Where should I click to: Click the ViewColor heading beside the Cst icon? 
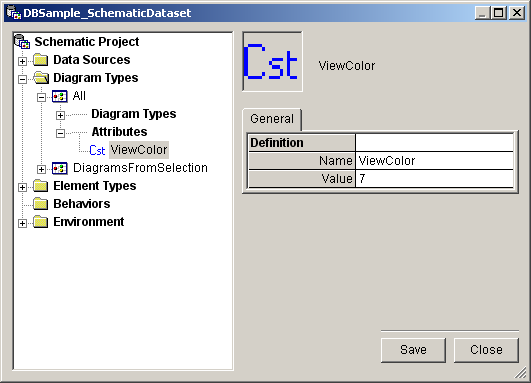(347, 66)
